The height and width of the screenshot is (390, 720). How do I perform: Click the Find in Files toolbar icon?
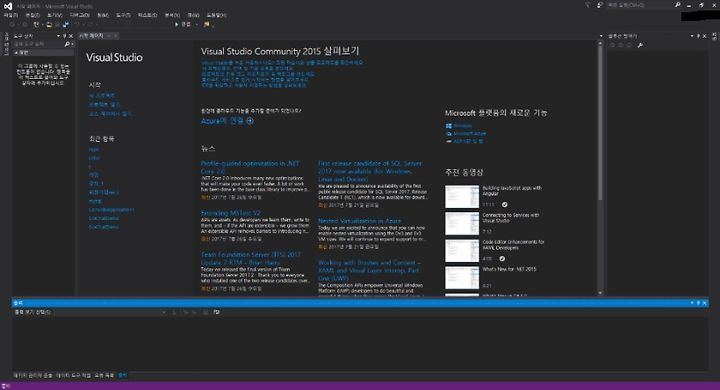pos(207,24)
